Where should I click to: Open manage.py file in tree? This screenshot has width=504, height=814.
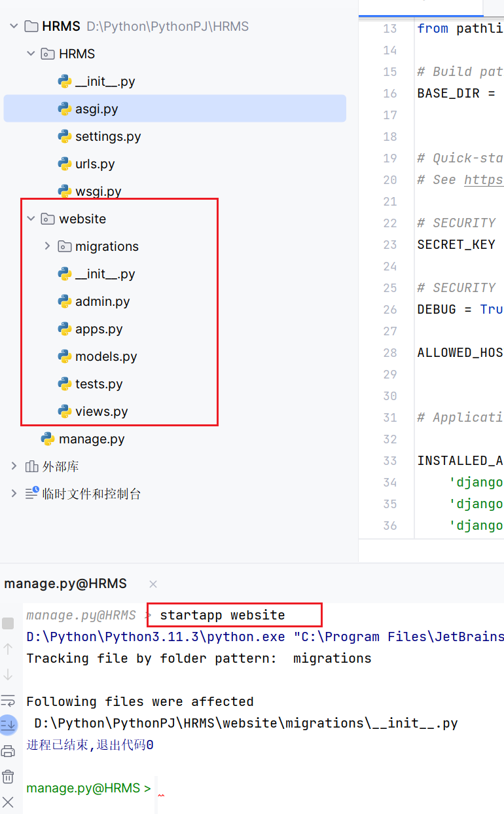91,439
